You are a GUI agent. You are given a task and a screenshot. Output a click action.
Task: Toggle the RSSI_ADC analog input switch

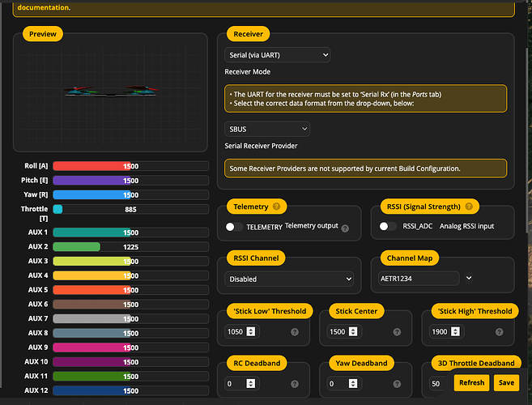point(388,227)
